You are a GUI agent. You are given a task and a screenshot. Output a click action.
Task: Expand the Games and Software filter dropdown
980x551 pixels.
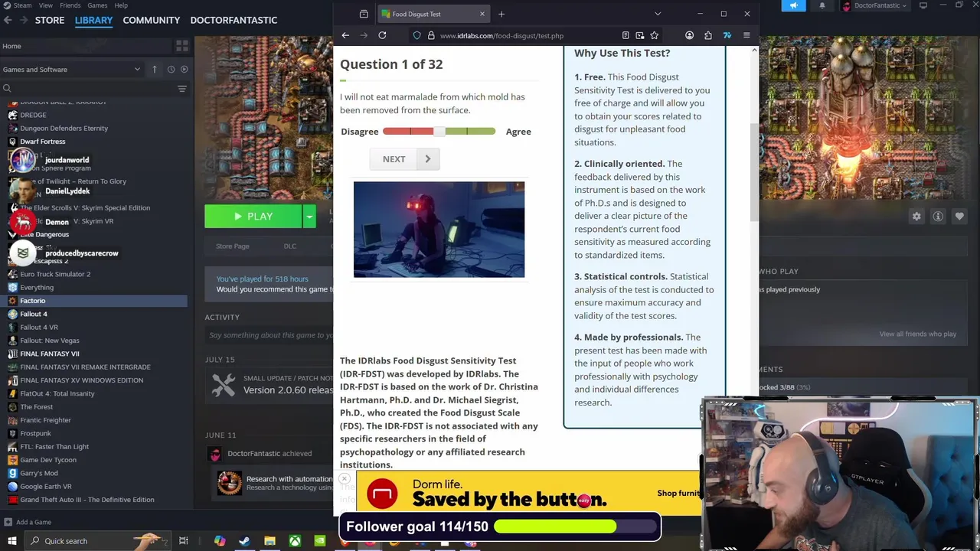(x=72, y=70)
